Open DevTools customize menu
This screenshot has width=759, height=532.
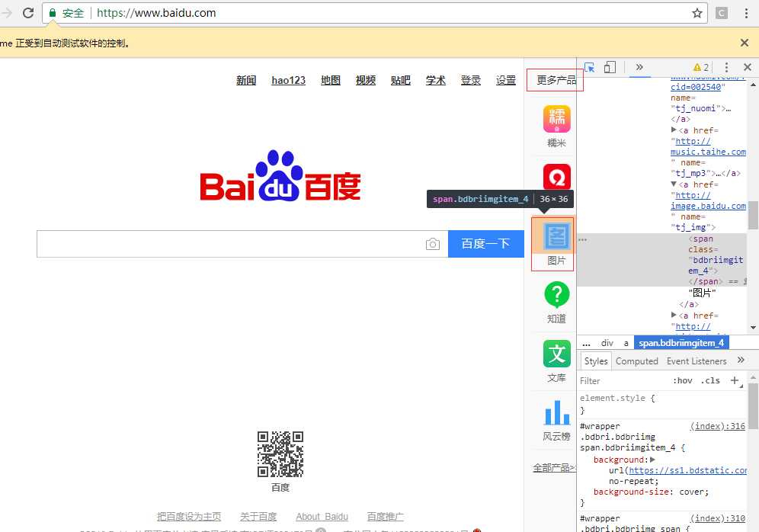(726, 67)
